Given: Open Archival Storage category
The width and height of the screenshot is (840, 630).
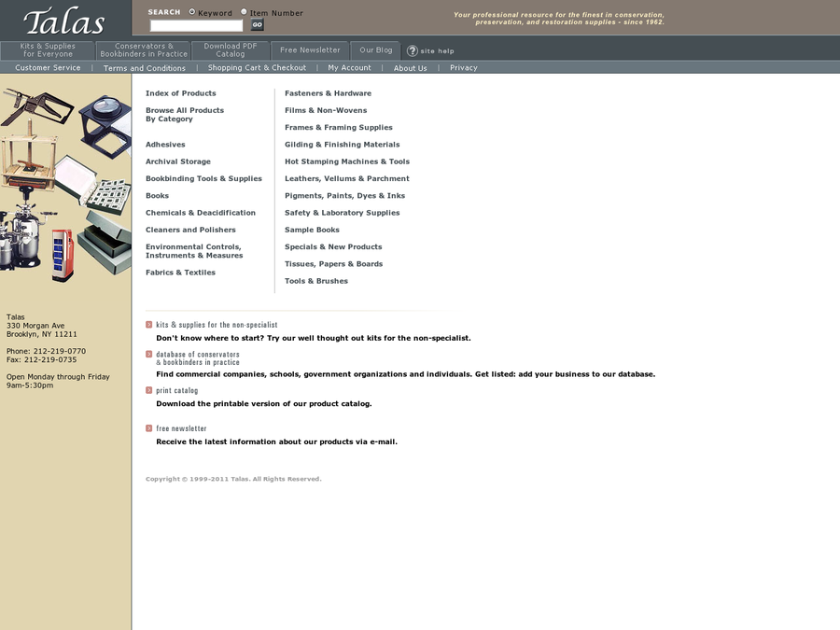Looking at the screenshot, I should (178, 161).
